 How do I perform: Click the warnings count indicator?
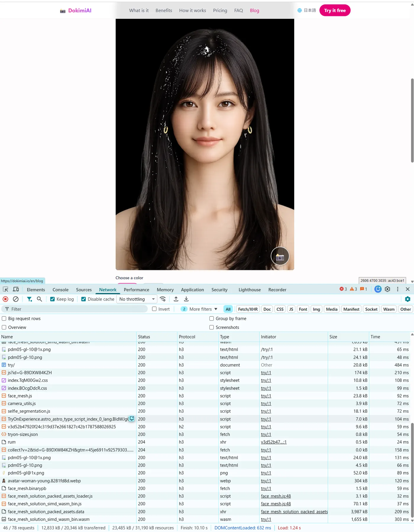point(353,289)
